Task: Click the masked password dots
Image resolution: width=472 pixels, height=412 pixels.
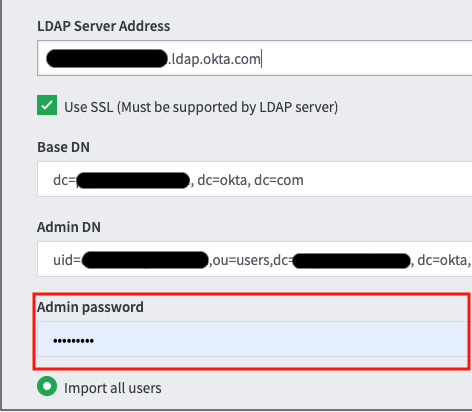Action: (x=73, y=341)
